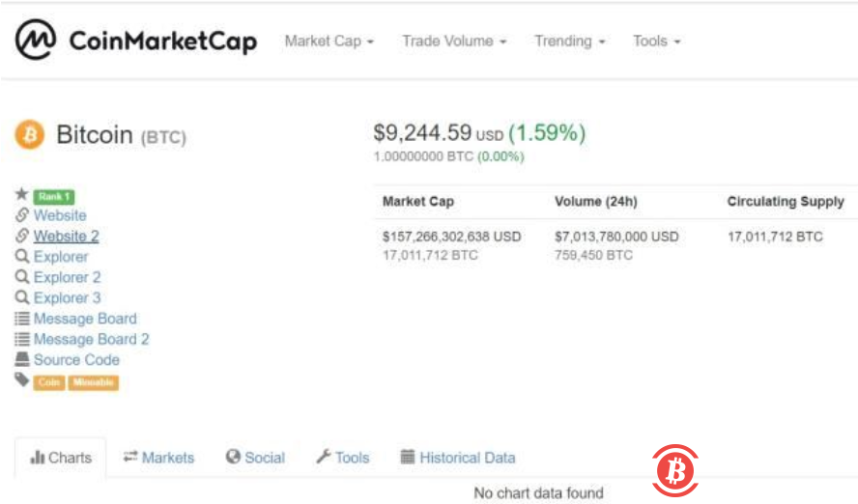Click the star watchlist icon

[x=22, y=195]
